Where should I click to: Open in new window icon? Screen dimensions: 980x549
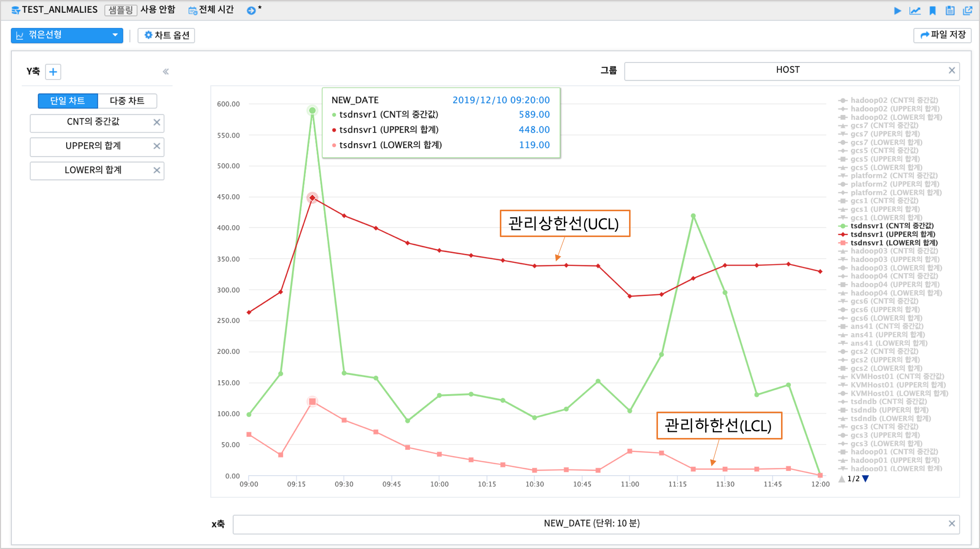click(968, 10)
